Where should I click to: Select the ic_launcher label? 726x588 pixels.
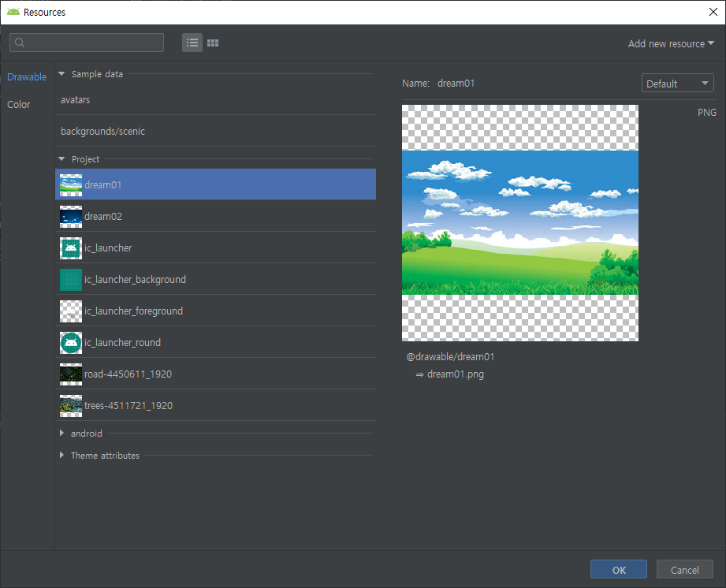click(108, 248)
